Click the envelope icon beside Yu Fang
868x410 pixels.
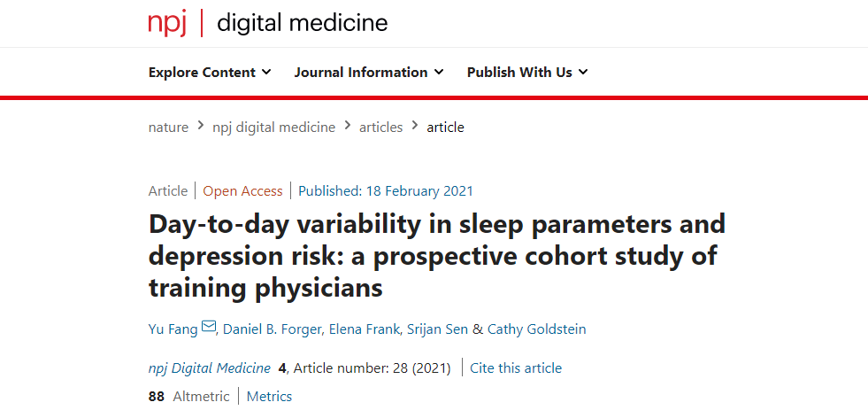tap(209, 328)
